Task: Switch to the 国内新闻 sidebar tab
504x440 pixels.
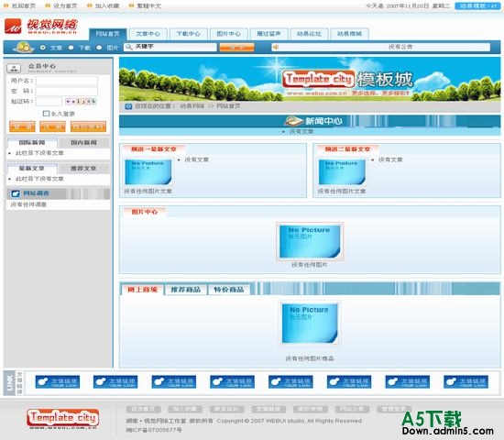Action: [x=83, y=142]
